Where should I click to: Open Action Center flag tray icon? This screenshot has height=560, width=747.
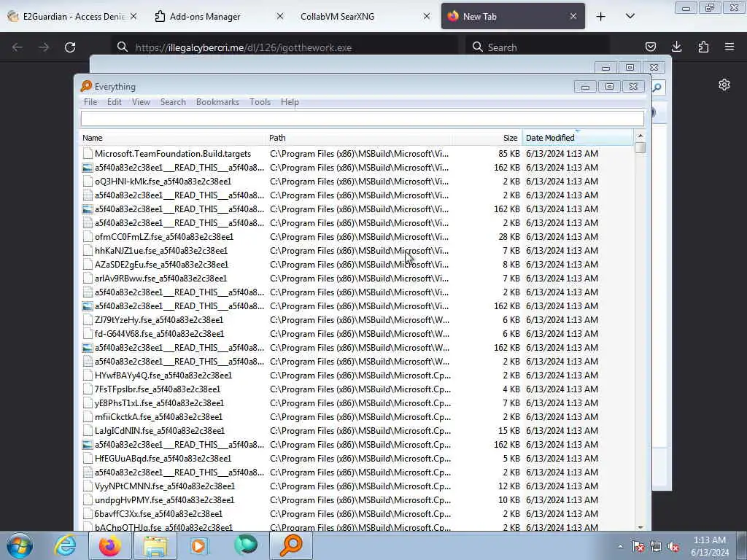(x=638, y=547)
